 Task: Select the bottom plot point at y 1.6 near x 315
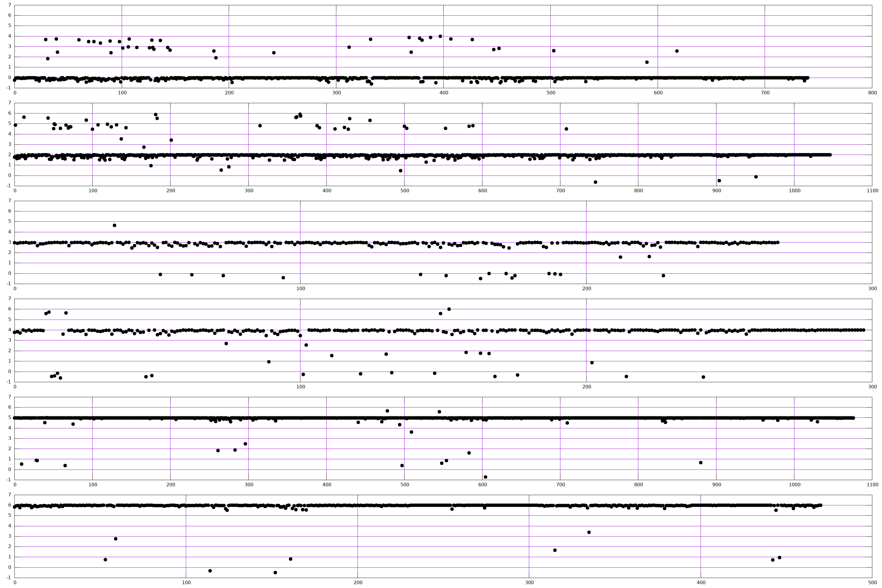pyautogui.click(x=555, y=550)
